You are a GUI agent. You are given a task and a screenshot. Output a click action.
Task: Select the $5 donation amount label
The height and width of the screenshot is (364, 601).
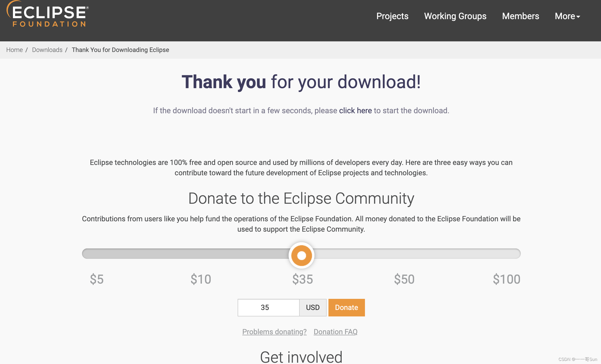point(97,279)
